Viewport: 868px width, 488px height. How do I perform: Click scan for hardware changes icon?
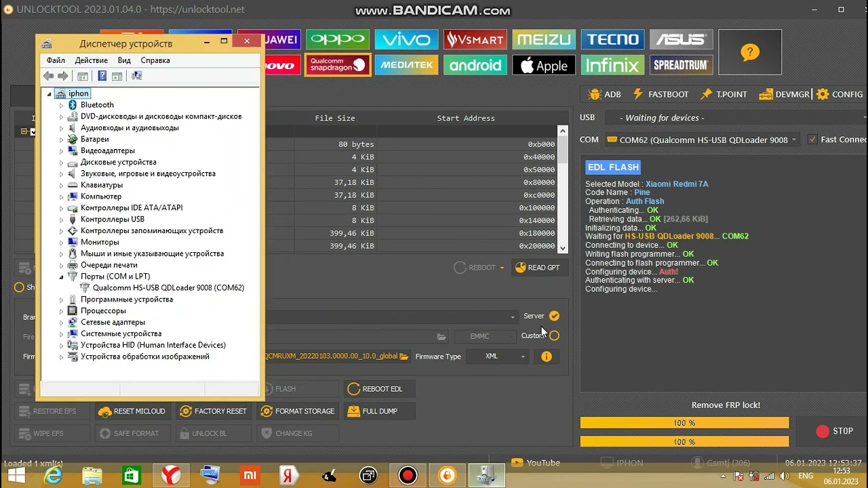[136, 76]
